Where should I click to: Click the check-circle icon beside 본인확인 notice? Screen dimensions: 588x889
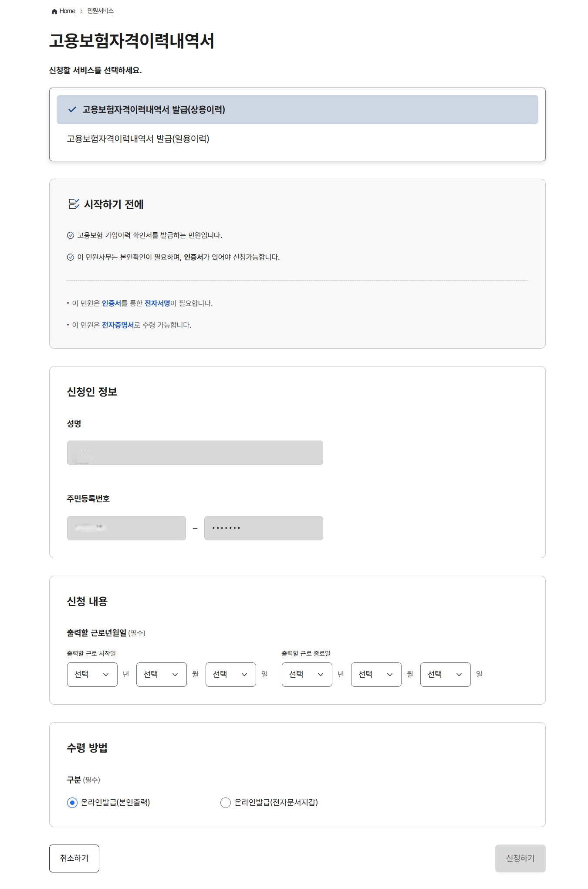70,257
